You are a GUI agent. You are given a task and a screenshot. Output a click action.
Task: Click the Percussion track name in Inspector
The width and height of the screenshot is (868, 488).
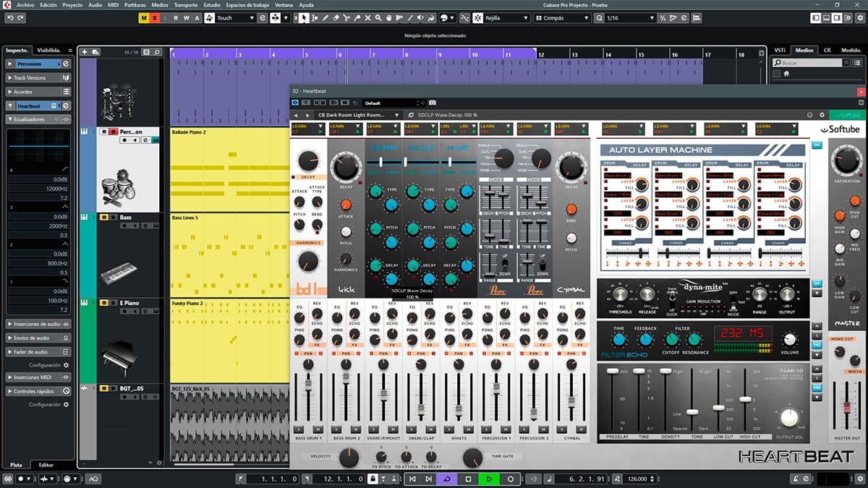(30, 64)
